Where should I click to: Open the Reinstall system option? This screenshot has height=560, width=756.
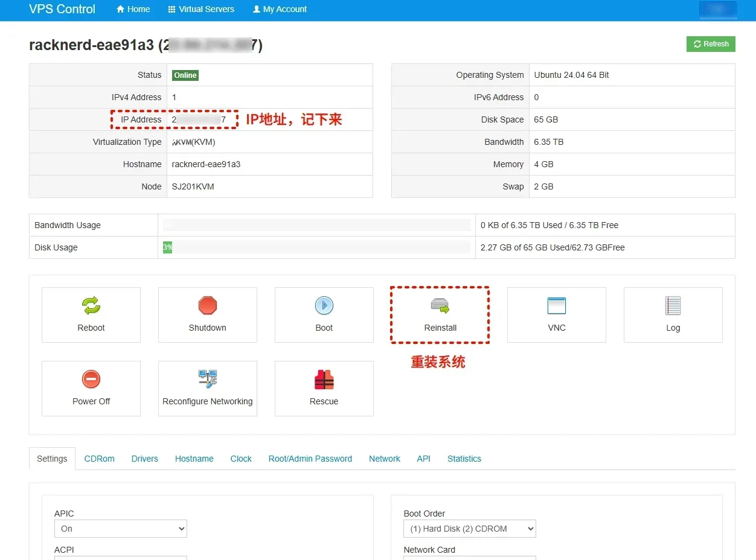click(440, 315)
